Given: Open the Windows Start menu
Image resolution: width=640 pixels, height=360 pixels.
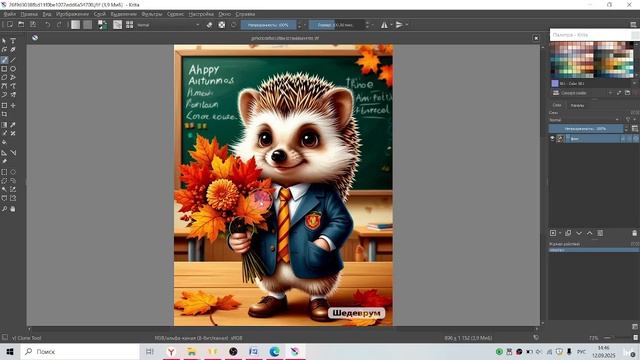Looking at the screenshot, I should 10,351.
